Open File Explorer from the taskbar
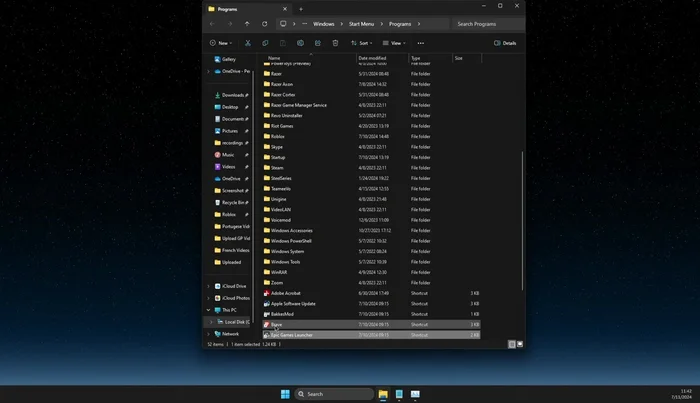Viewport: 700px width, 403px height. 382,394
